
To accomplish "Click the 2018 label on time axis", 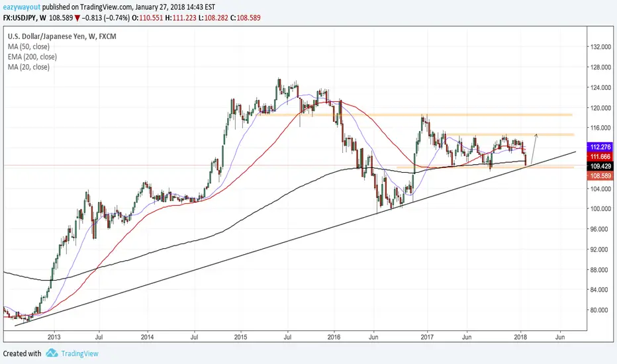I will (x=520, y=337).
